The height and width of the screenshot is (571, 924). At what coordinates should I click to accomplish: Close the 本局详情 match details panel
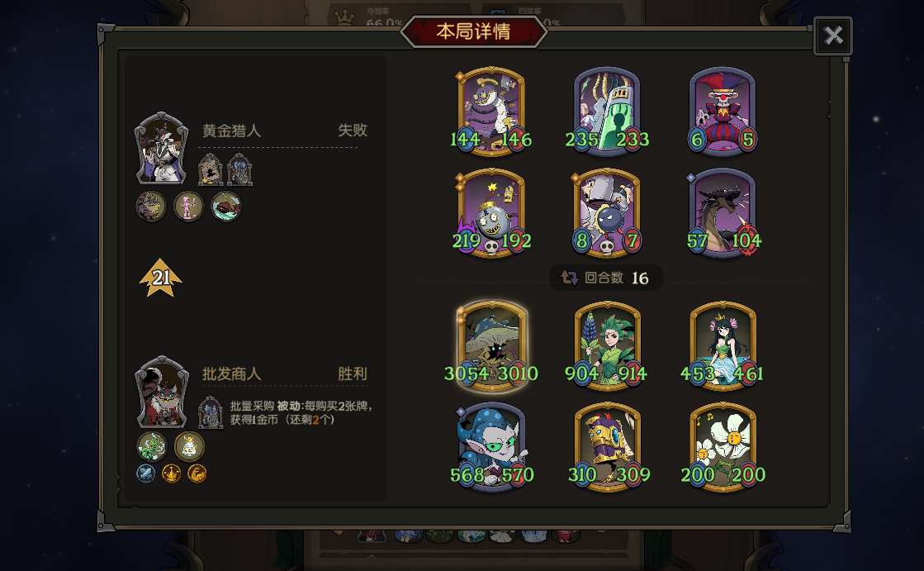click(832, 36)
